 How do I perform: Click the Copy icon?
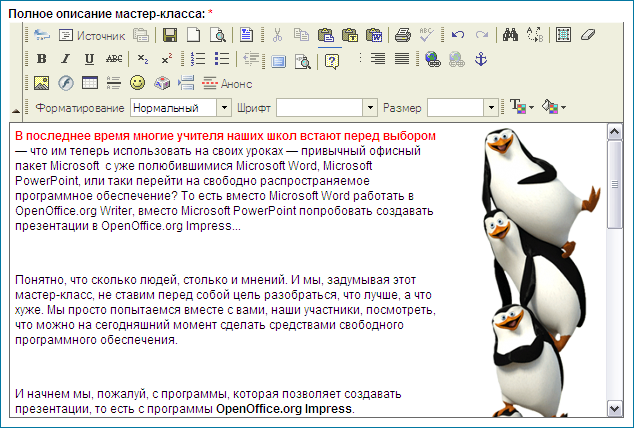click(301, 35)
